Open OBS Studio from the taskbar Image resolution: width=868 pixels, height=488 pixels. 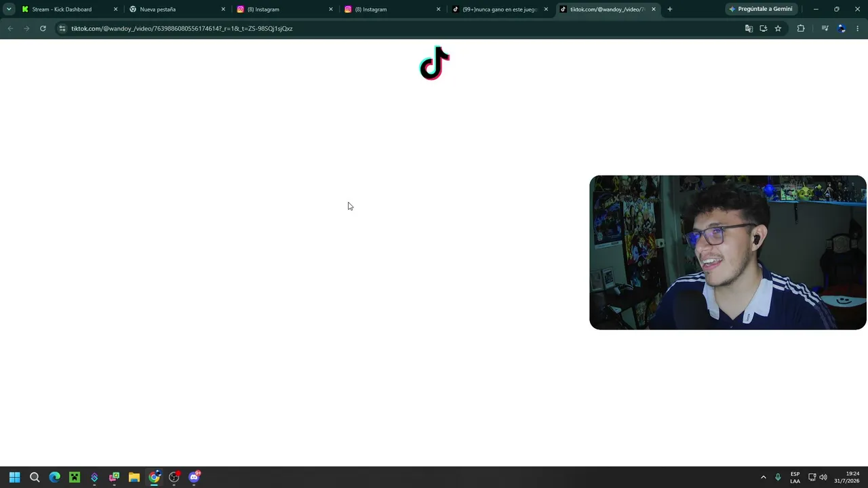(x=174, y=477)
